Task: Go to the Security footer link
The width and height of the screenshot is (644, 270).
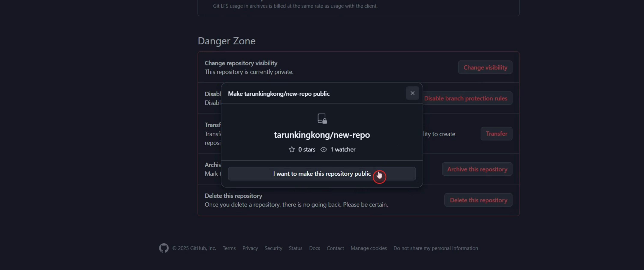Action: click(x=273, y=248)
